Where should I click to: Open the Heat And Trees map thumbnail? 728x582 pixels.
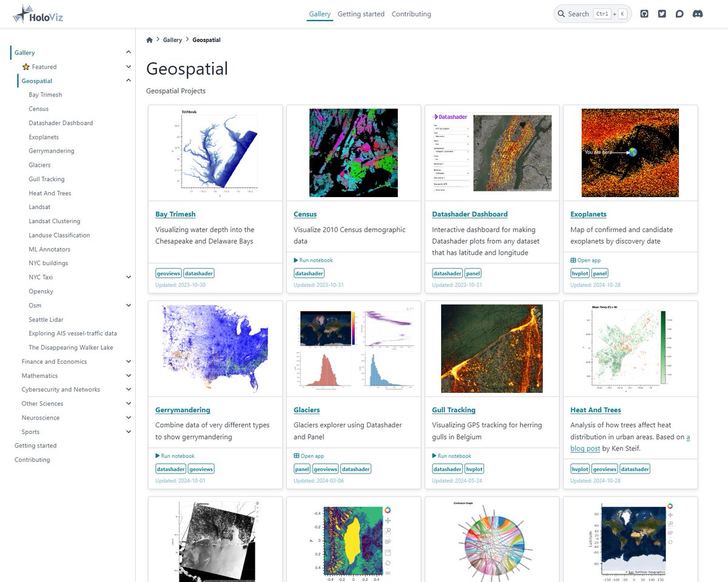[x=630, y=349]
